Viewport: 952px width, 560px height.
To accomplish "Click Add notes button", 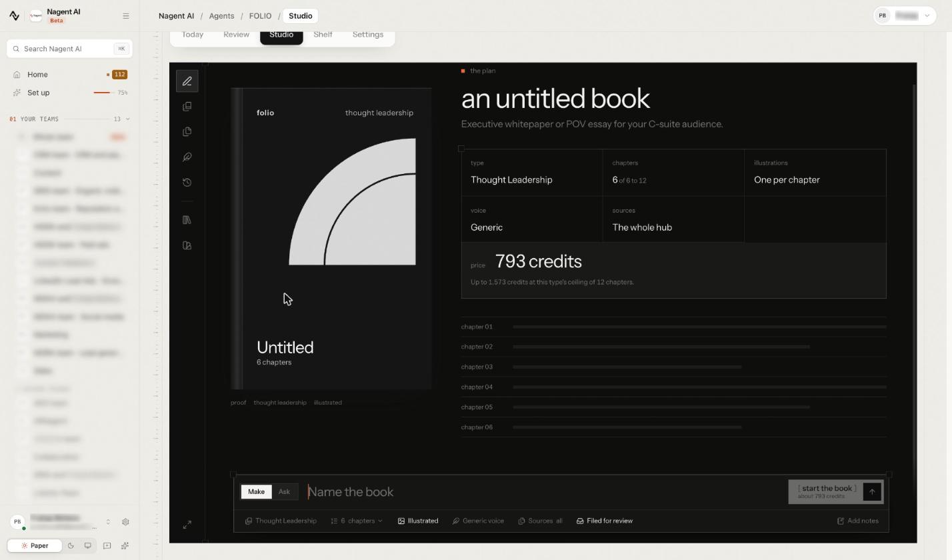I will tap(857, 521).
